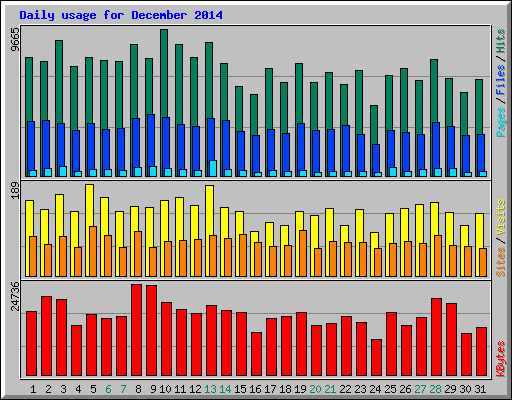
Task: Click day 29 on the x-axis
Action: [x=450, y=389]
